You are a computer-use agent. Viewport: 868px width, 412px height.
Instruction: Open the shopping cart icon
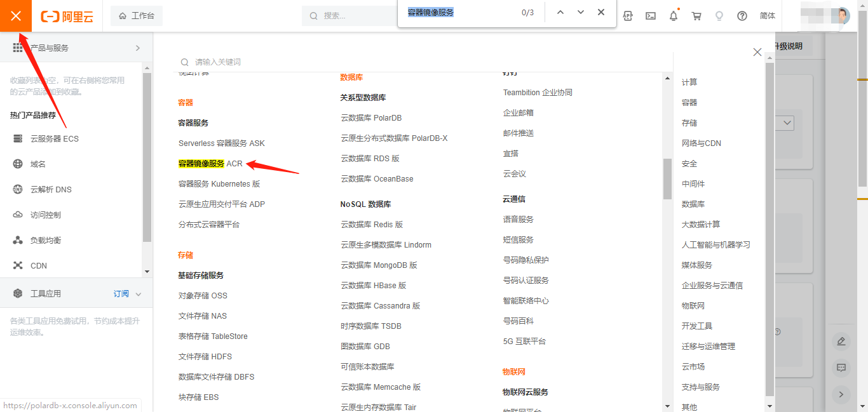[x=696, y=16]
